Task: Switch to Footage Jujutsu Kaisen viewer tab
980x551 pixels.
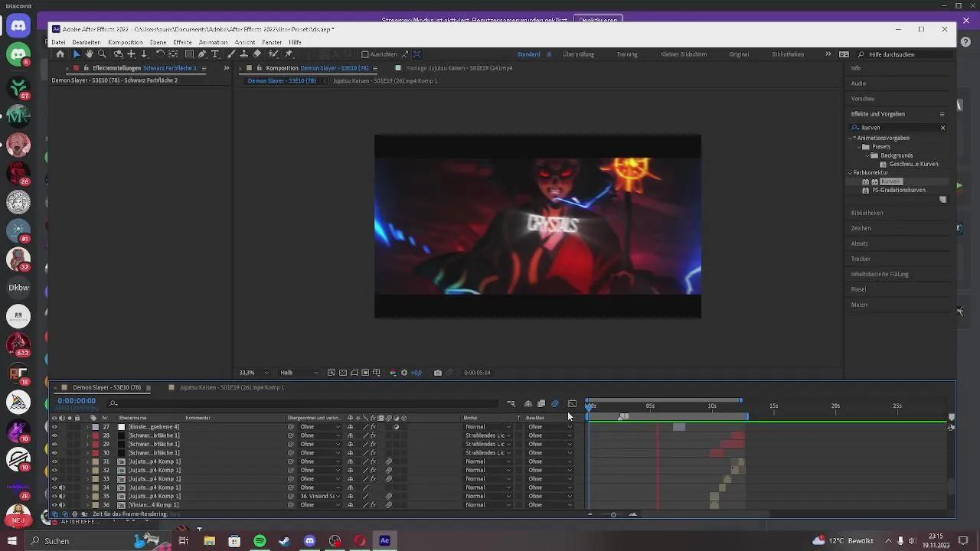Action: click(459, 68)
